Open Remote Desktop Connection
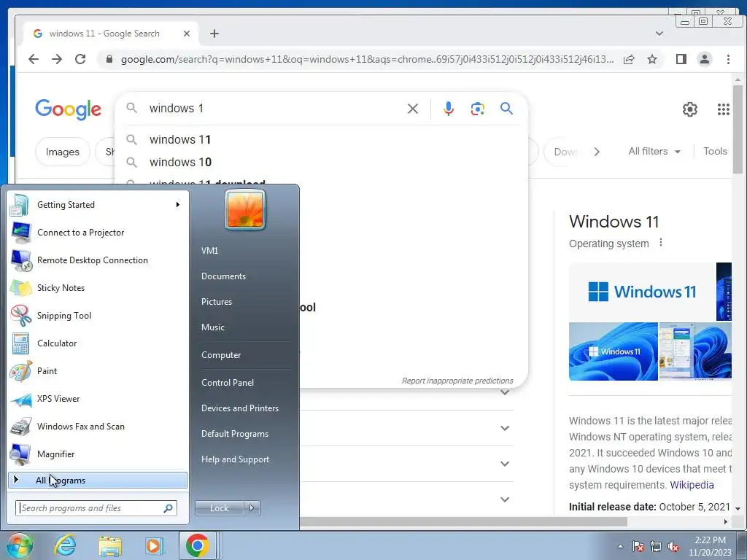This screenshot has height=560, width=747. [x=98, y=260]
